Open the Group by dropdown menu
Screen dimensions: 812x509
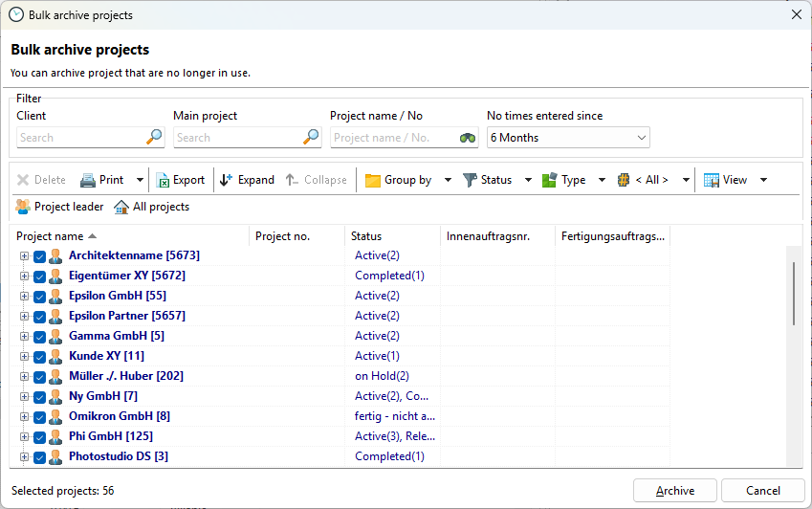448,180
